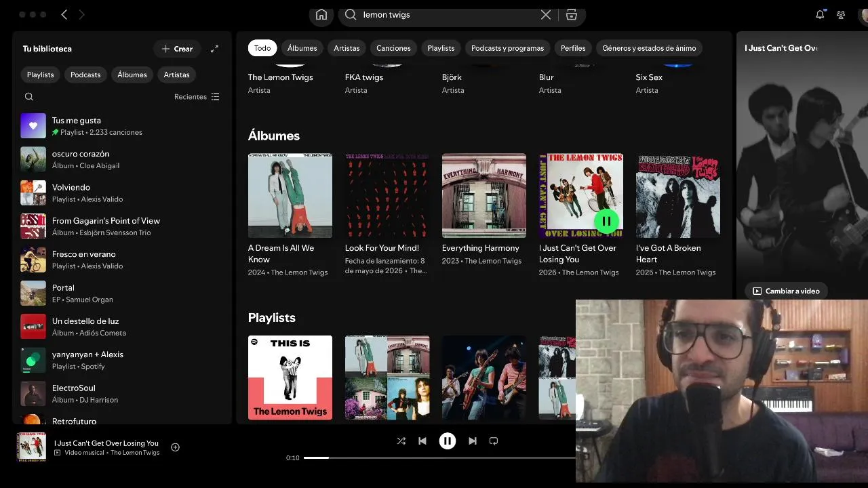Skip to next track
The width and height of the screenshot is (868, 488).
[x=473, y=441]
